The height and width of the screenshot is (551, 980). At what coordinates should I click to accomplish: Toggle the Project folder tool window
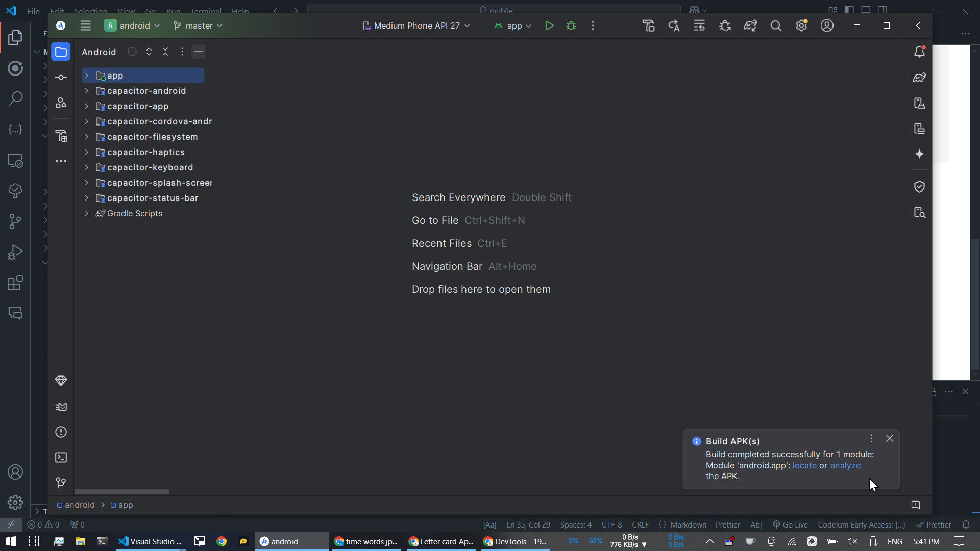tap(61, 52)
